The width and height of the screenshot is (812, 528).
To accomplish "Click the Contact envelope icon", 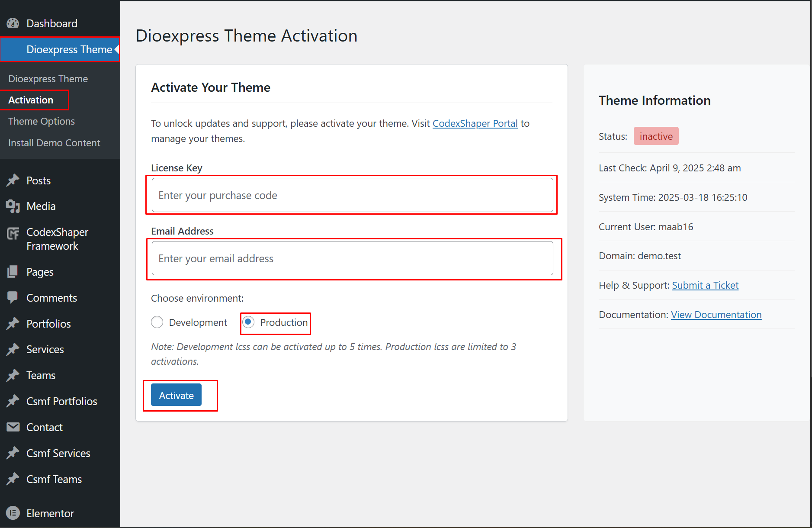I will (x=13, y=427).
